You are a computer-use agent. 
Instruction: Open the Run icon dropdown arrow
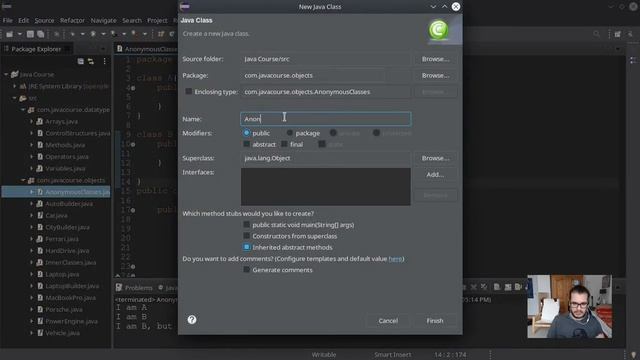[103, 34]
